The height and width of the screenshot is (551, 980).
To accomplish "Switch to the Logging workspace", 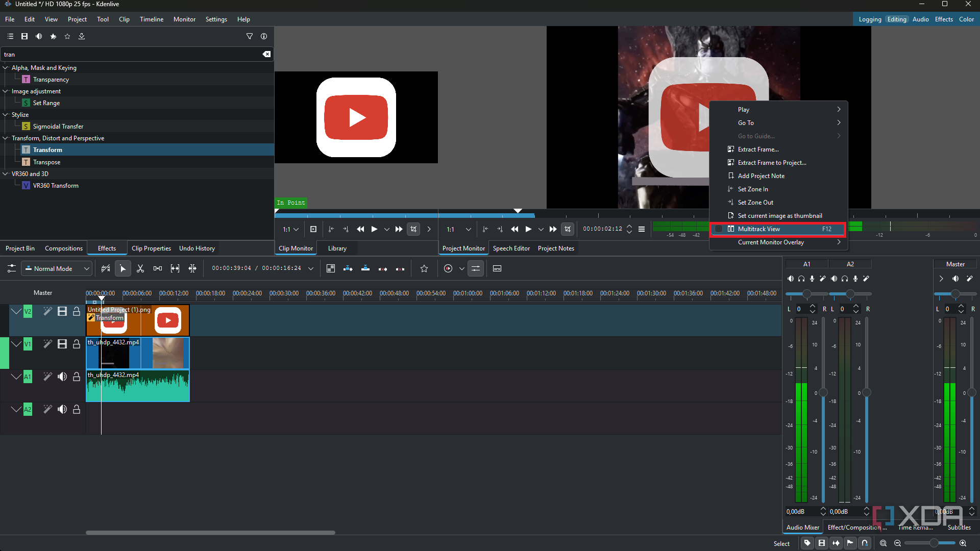I will pyautogui.click(x=870, y=19).
